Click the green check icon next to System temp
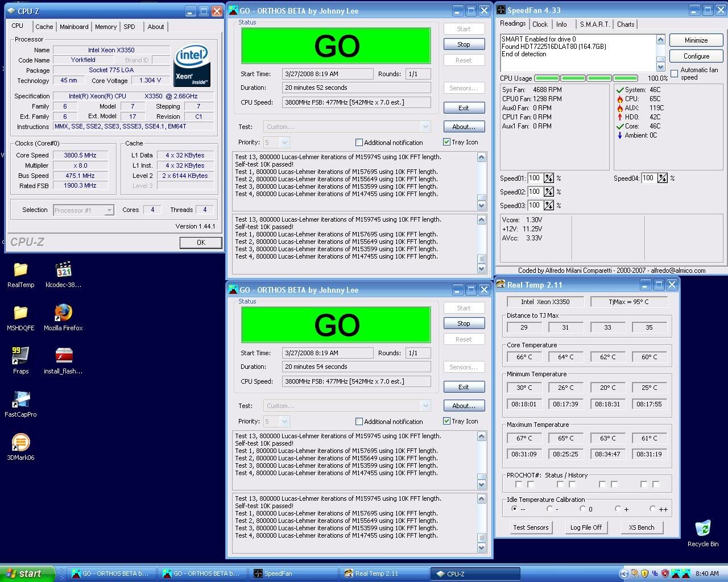 coord(620,90)
